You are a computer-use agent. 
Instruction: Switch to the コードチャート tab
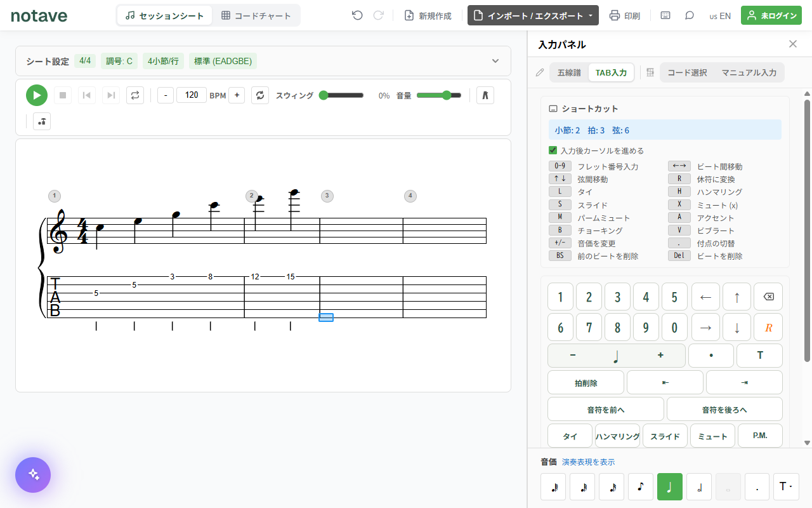[256, 15]
